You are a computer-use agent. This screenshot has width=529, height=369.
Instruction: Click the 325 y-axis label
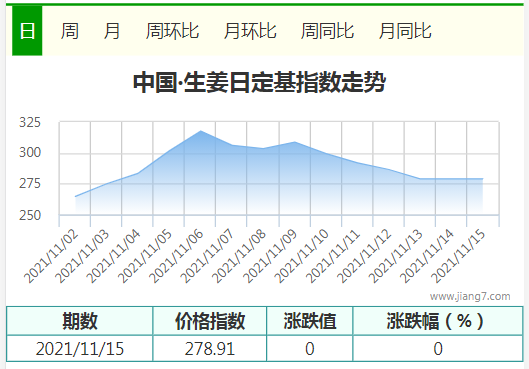point(30,122)
